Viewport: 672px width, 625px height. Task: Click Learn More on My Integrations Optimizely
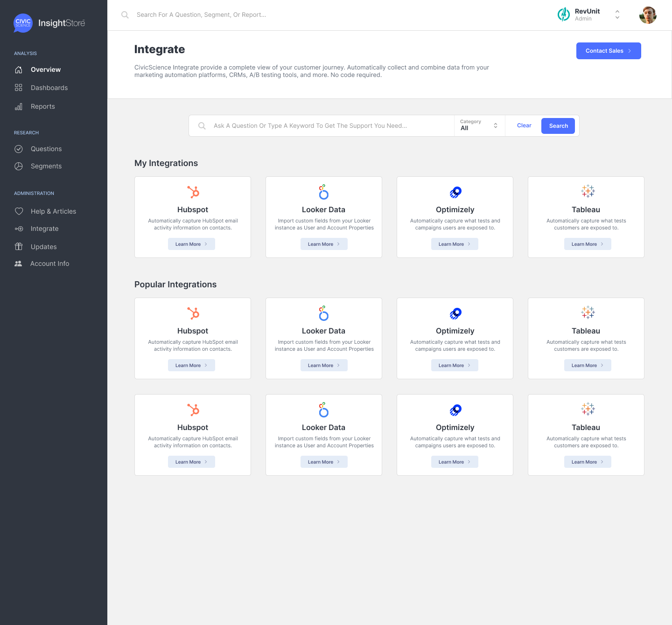[455, 244]
